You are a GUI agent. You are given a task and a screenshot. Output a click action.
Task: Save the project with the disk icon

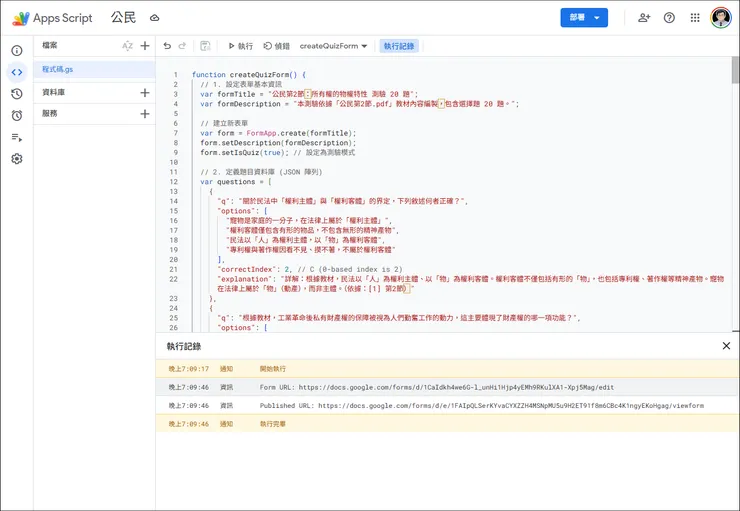(x=205, y=46)
